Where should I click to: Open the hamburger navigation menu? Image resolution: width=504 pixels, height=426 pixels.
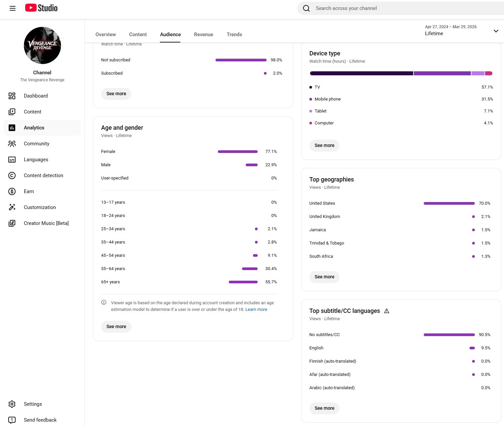pyautogui.click(x=13, y=8)
